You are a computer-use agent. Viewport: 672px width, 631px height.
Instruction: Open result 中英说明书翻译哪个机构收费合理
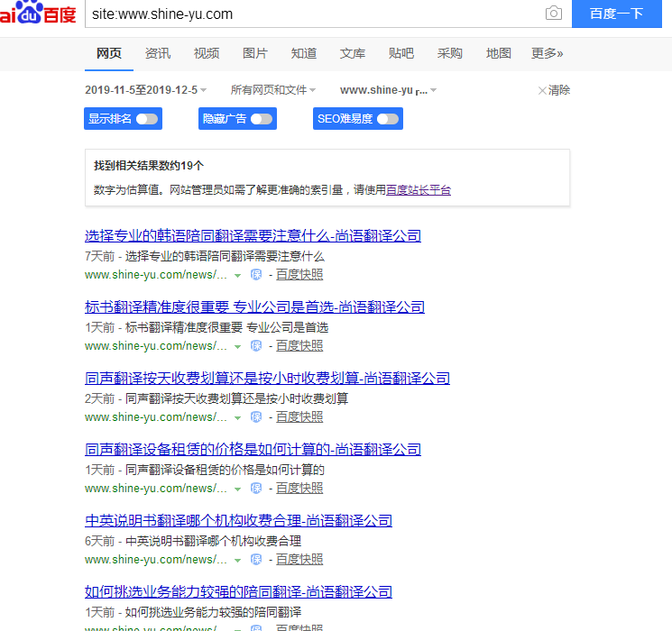[x=238, y=520]
